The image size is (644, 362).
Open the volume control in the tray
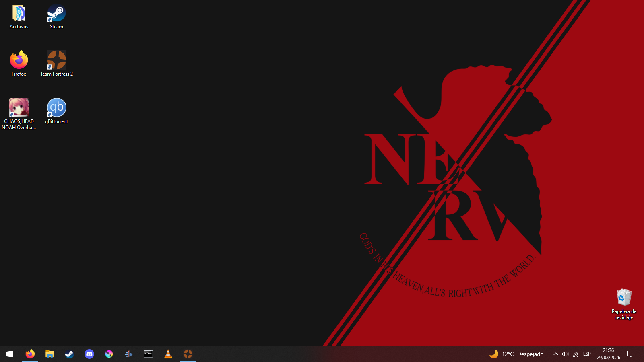[565, 354]
